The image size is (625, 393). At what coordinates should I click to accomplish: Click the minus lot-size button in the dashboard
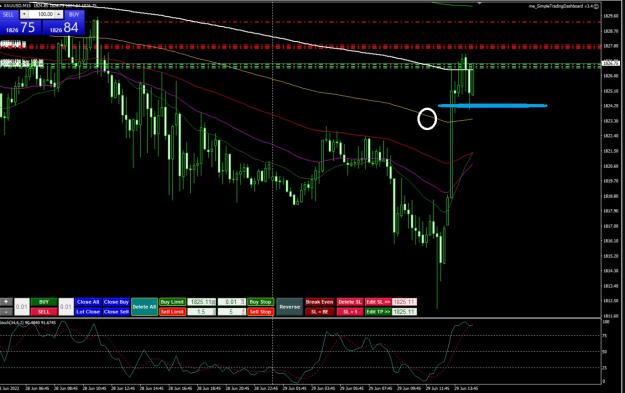click(6, 312)
